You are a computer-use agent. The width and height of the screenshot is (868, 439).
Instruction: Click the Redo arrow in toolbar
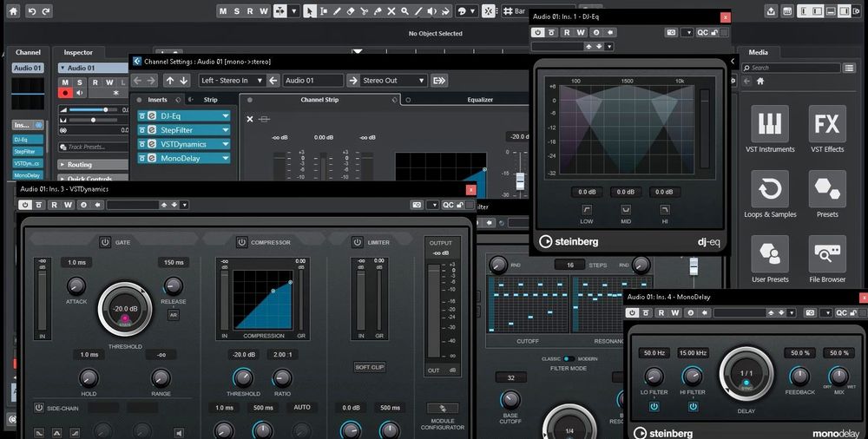(46, 11)
